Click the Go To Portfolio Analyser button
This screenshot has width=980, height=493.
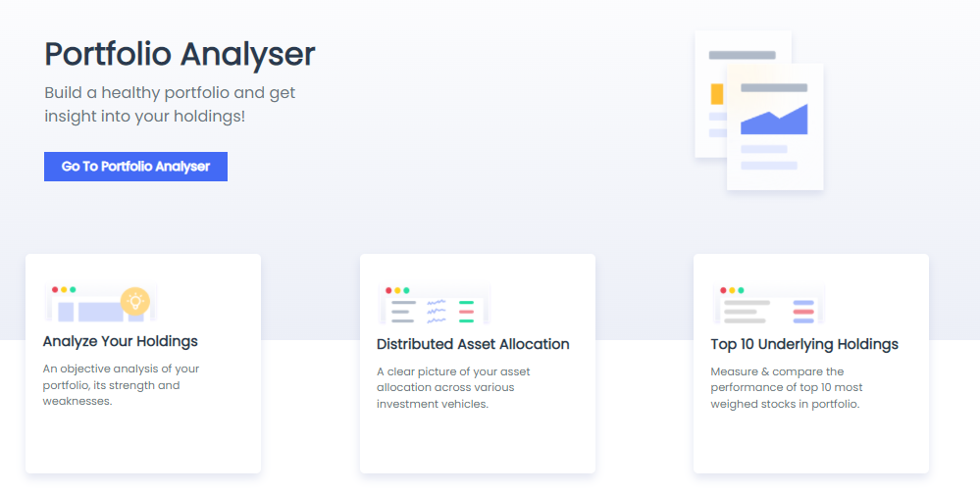pos(135,167)
